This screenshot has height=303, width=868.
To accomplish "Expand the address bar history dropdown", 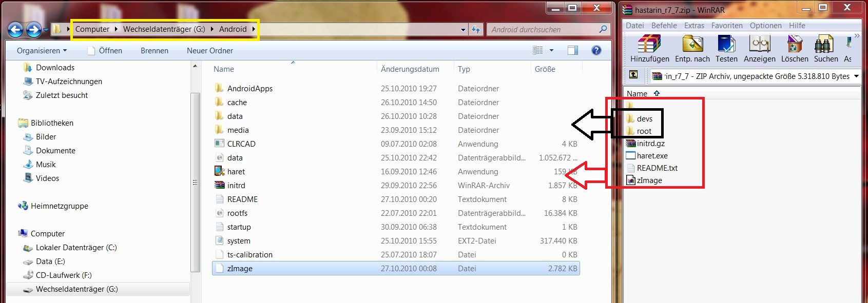I will (463, 30).
